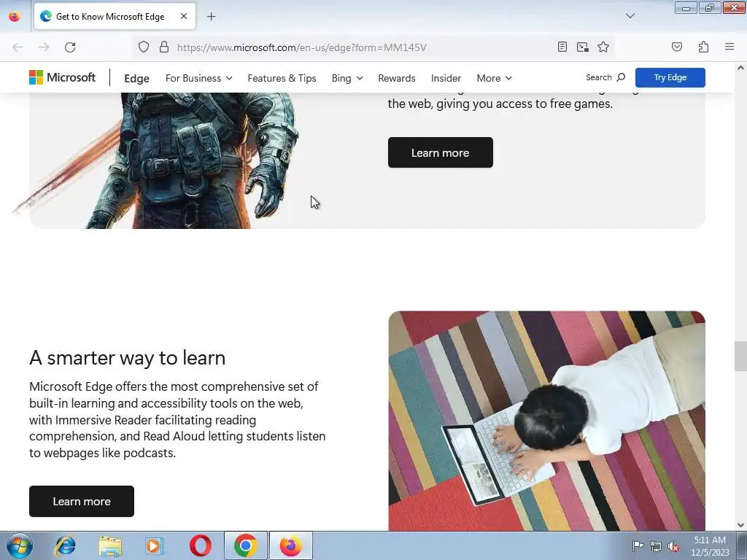Image resolution: width=747 pixels, height=560 pixels.
Task: Go back with the back arrow
Action: click(x=18, y=47)
